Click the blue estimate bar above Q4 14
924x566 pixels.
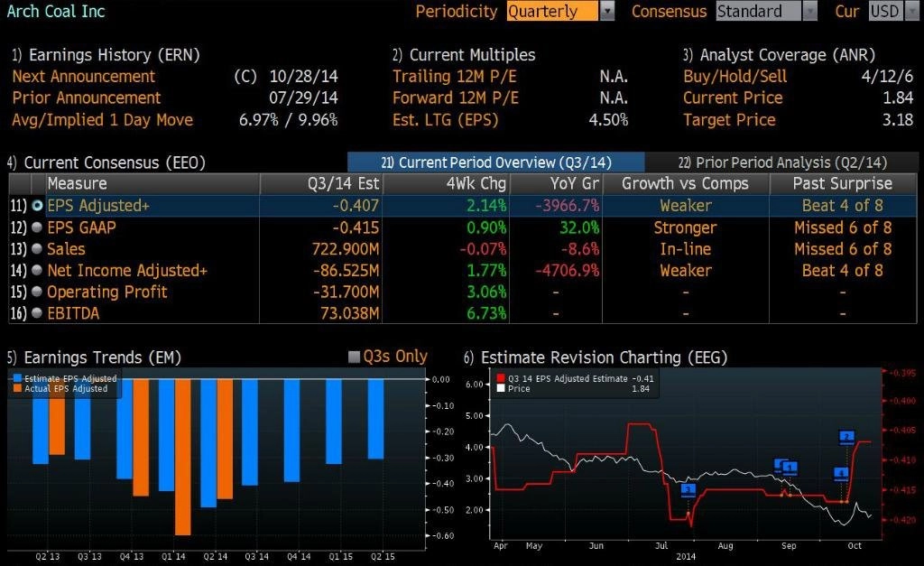(291, 431)
